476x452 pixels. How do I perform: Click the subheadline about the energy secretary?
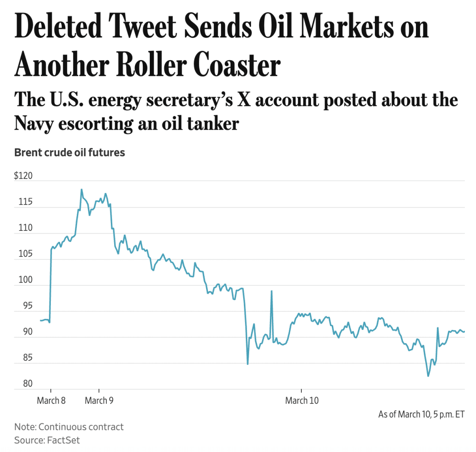click(236, 111)
